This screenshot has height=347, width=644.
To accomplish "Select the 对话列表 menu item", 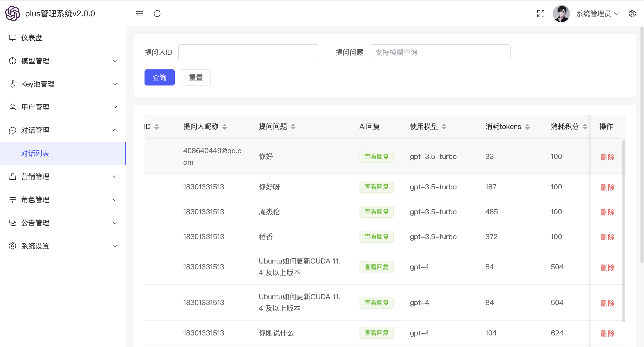I will 35,153.
